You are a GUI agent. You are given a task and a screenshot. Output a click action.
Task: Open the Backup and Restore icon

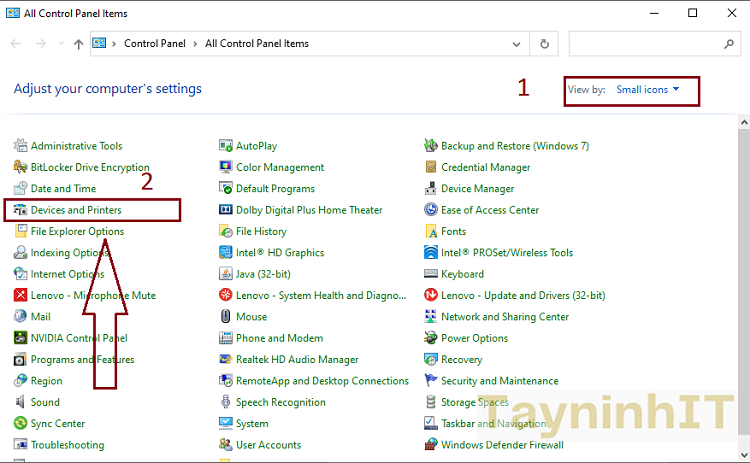(431, 146)
